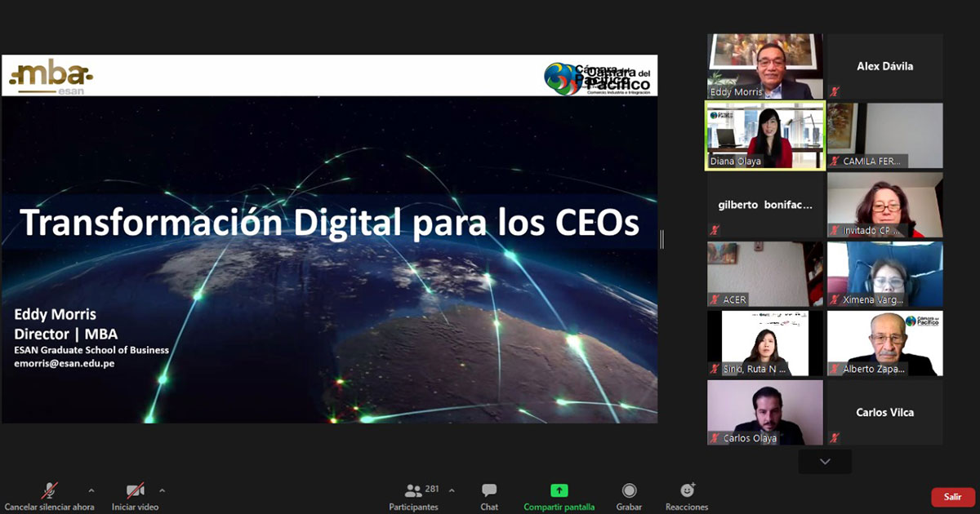Start recording with Grabar button
Image resolution: width=980 pixels, height=514 pixels.
tap(629, 491)
